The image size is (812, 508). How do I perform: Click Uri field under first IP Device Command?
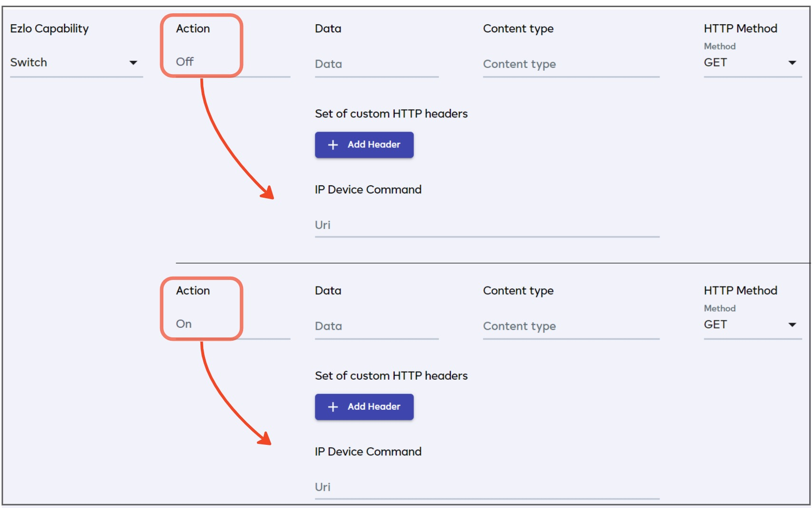487,225
